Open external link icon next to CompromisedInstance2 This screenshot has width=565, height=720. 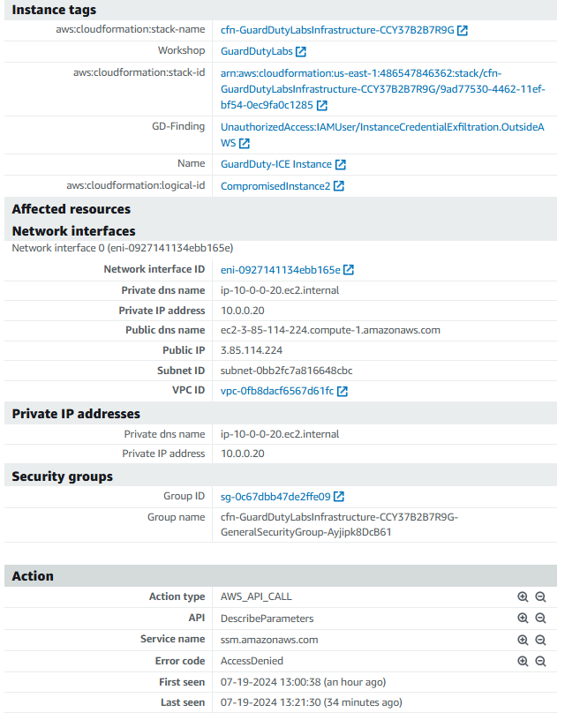[339, 186]
